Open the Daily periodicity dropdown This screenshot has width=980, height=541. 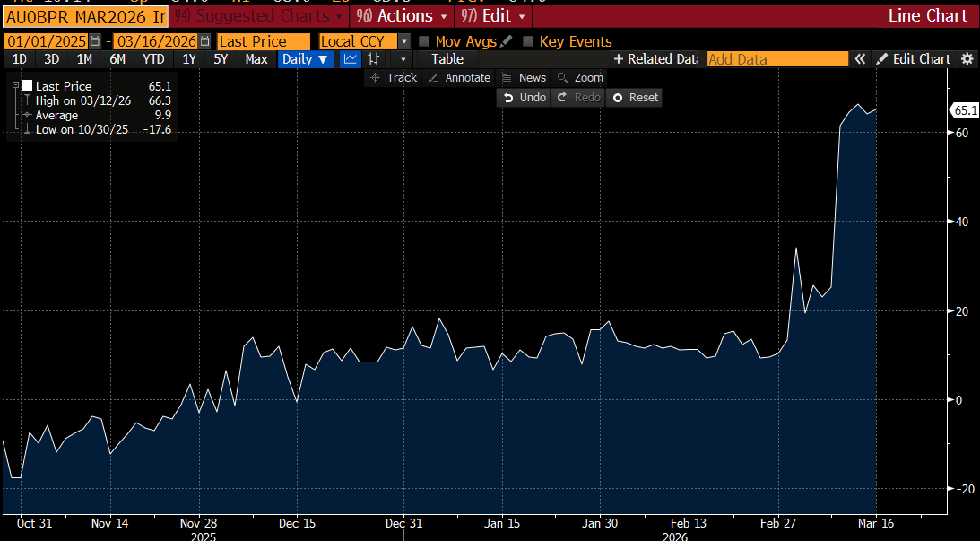coord(305,59)
